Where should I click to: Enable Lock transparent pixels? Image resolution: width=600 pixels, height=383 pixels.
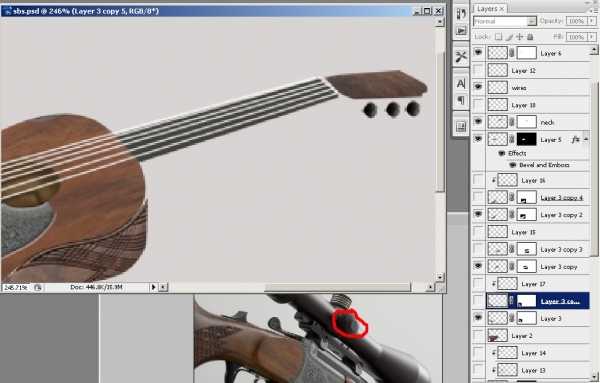(x=498, y=37)
